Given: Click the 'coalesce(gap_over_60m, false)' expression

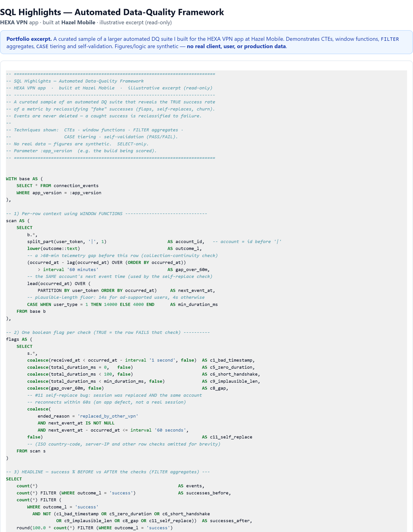Looking at the screenshot, I should pos(66,388).
